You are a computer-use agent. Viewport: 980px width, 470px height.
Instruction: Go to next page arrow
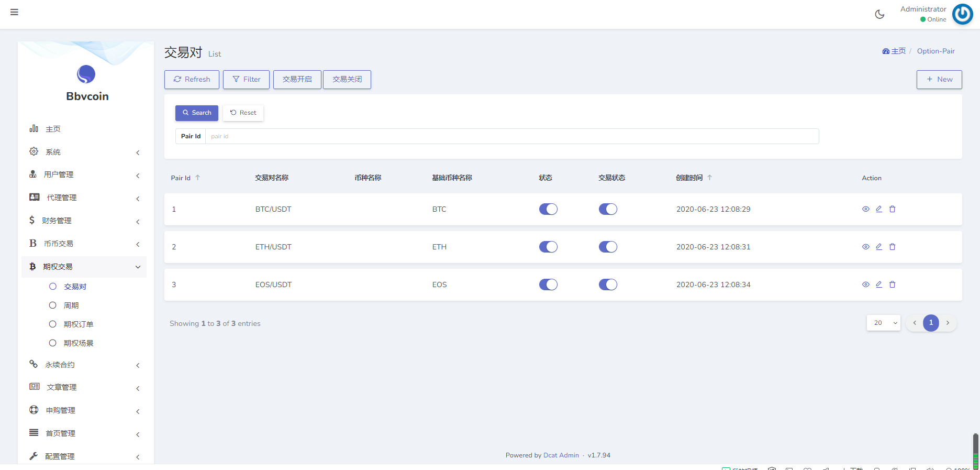tap(948, 323)
